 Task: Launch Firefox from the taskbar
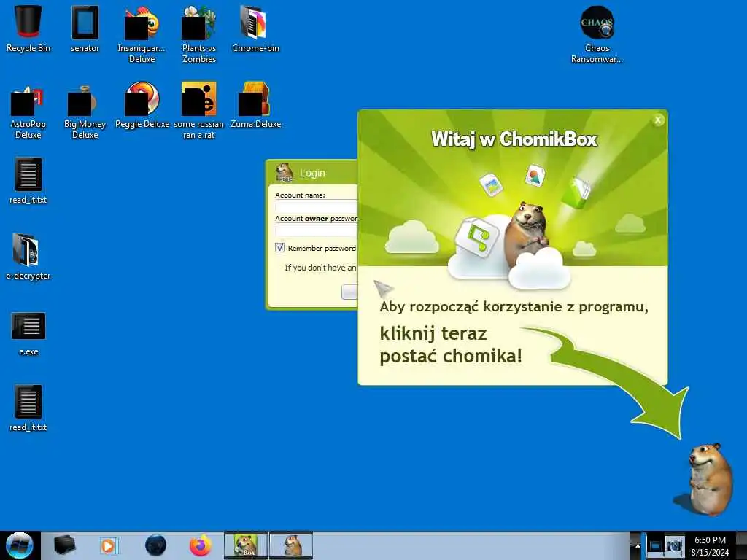(x=201, y=545)
